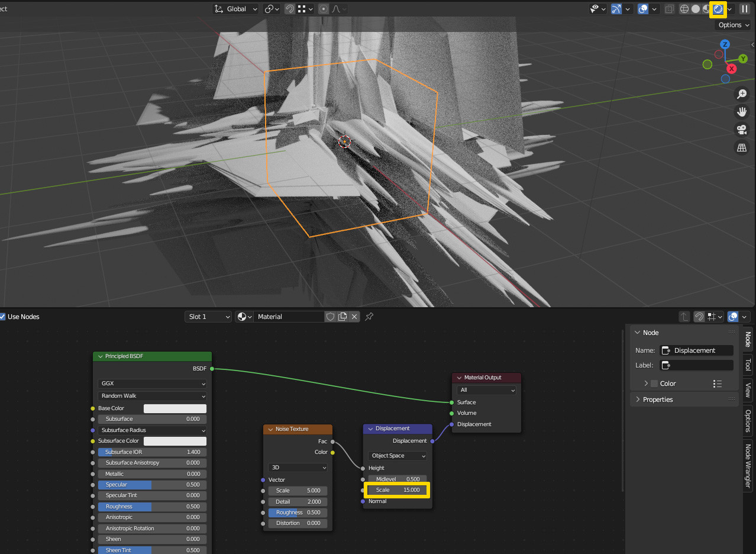Click the proportional editing icon

click(x=323, y=8)
